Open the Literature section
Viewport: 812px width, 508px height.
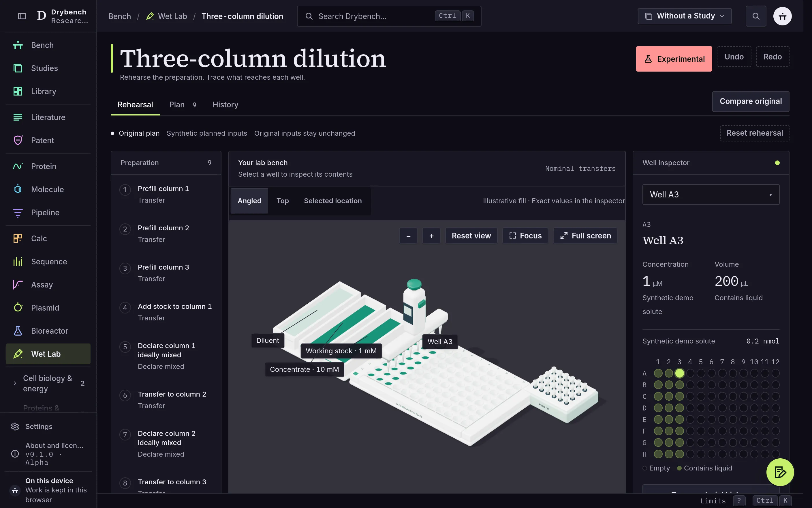point(48,117)
